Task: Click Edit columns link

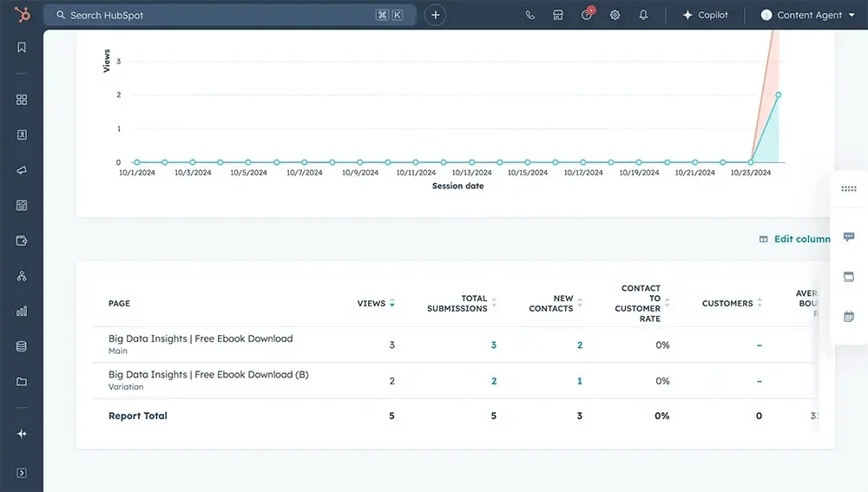Action: 802,239
